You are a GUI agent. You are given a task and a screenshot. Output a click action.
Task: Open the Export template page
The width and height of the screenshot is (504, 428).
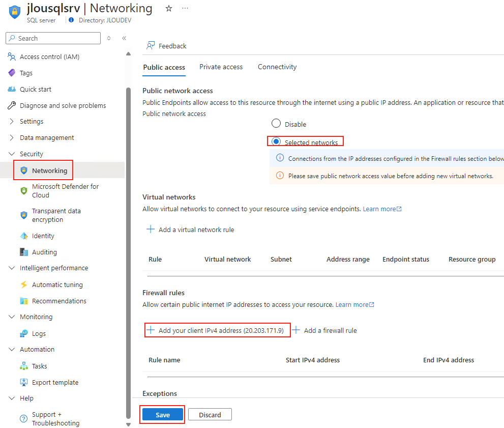point(55,382)
